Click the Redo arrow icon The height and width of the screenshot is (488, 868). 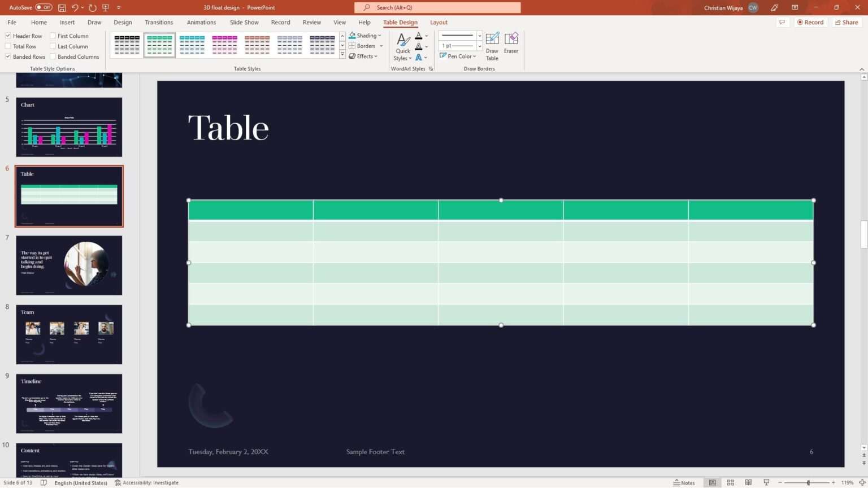(x=93, y=8)
